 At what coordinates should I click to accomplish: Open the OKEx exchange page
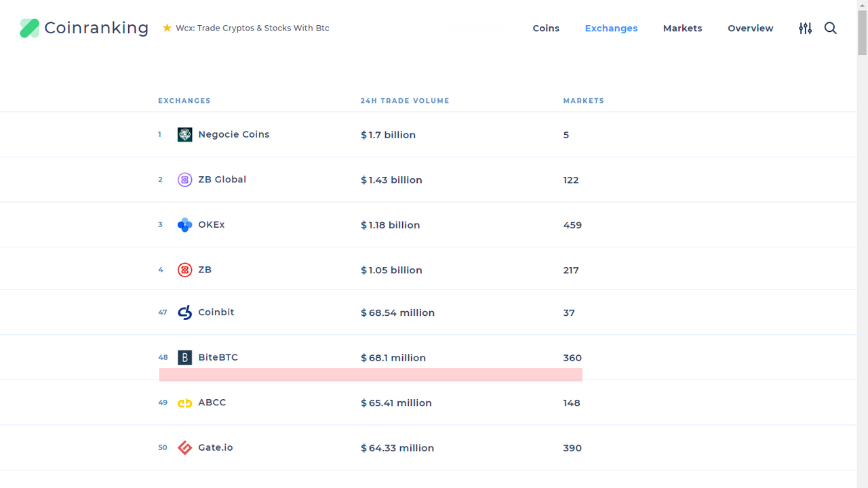click(211, 224)
